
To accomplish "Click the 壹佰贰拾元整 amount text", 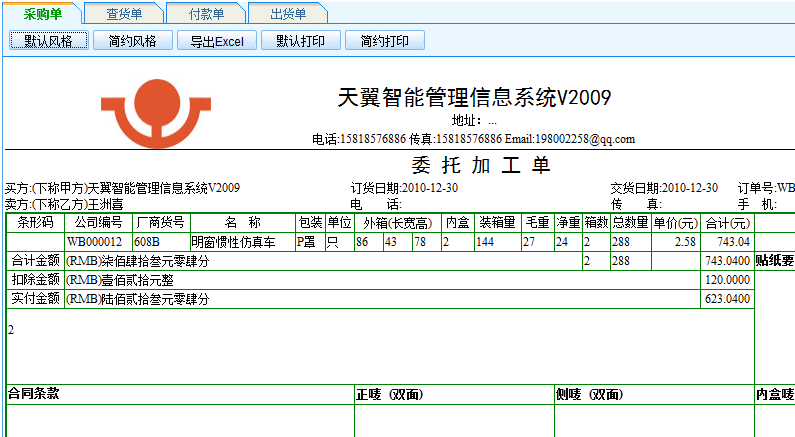I will [x=137, y=280].
